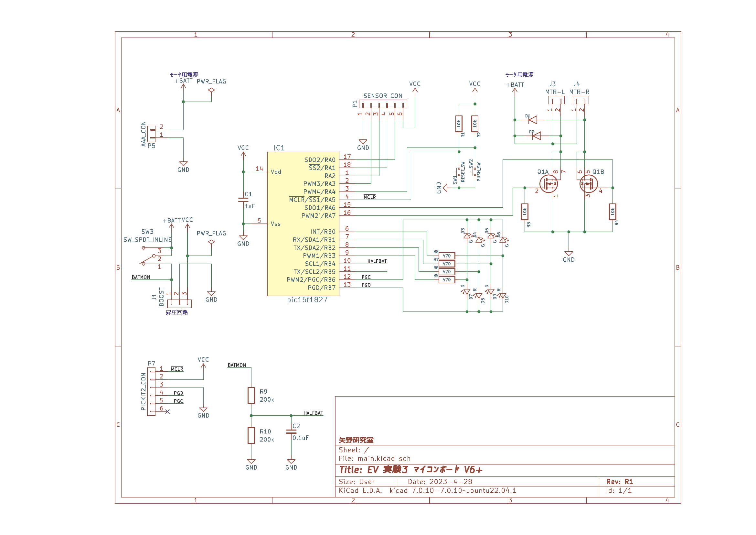Image resolution: width=756 pixels, height=535 pixels.
Task: Select the Q1B MOSFET symbol
Action: (588, 184)
